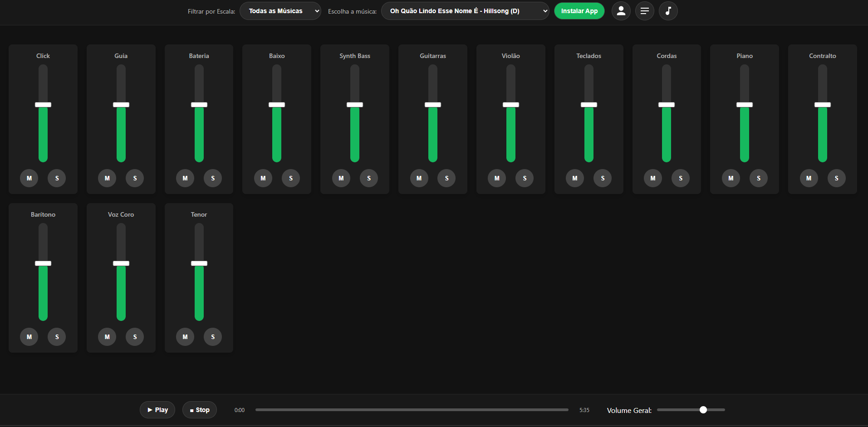
Task: Click the song progress timeline bar
Action: pyautogui.click(x=412, y=410)
